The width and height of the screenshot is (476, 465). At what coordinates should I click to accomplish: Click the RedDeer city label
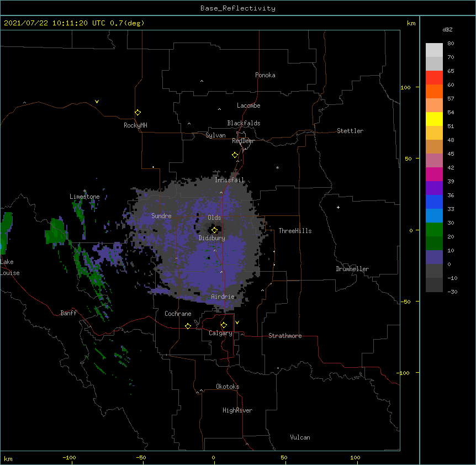(243, 141)
